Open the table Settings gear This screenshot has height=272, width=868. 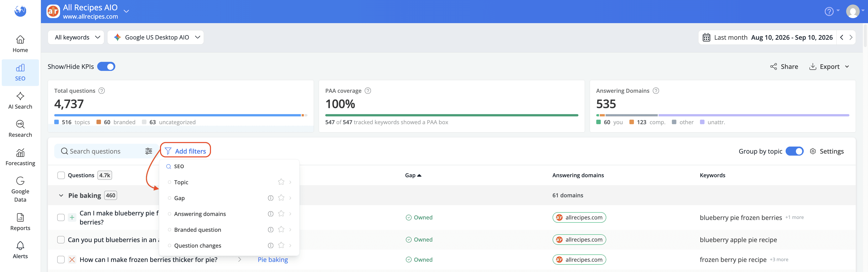813,151
